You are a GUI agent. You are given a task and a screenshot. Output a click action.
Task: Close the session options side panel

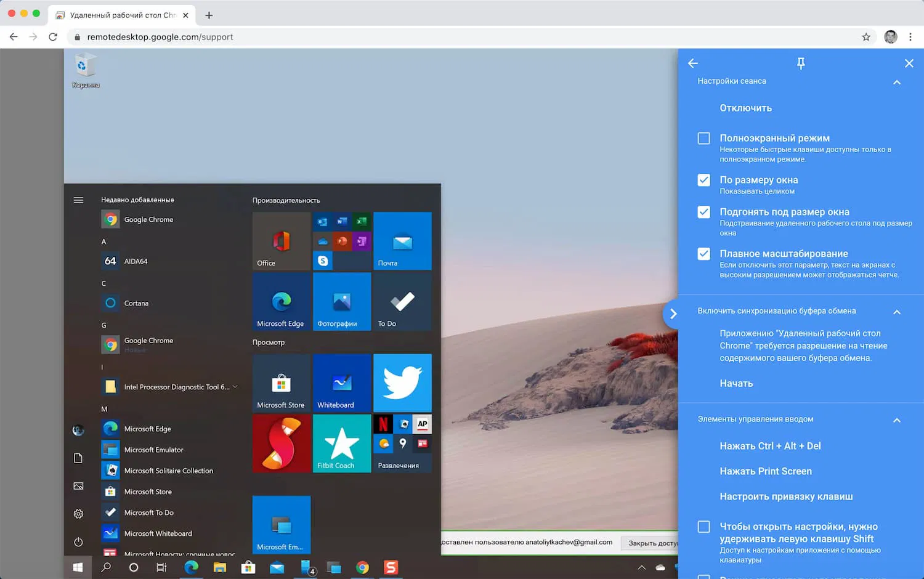(909, 63)
